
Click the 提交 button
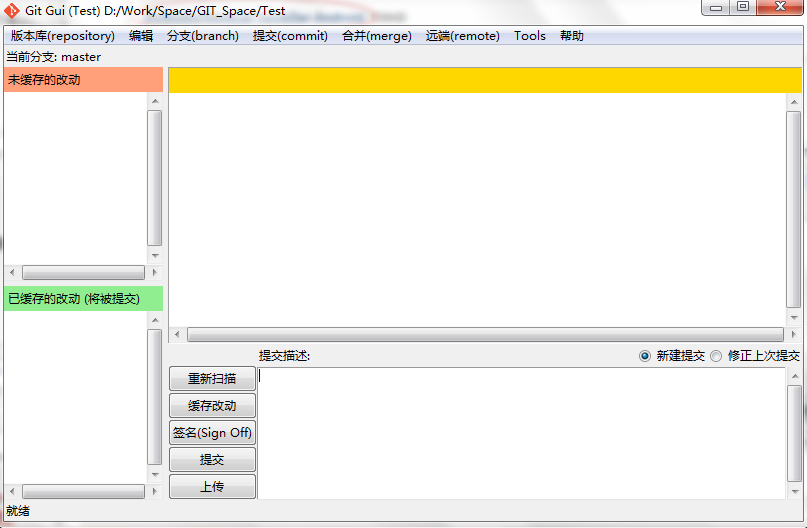(212, 460)
